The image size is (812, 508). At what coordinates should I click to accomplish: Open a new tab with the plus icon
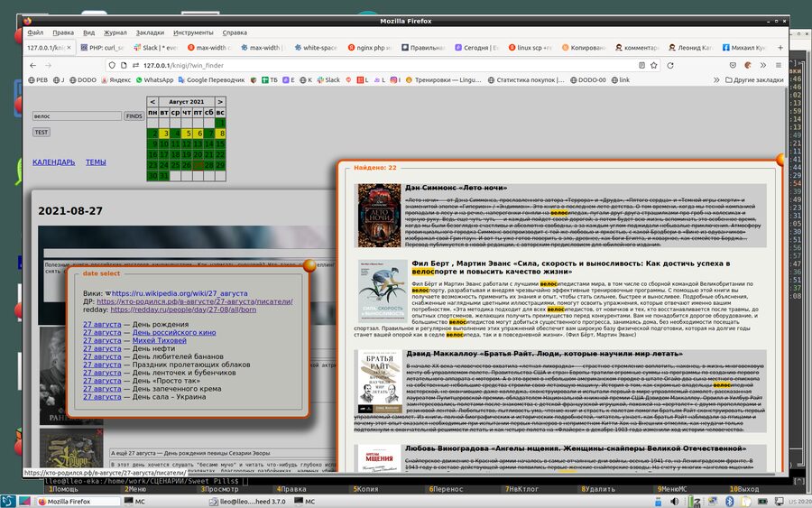[x=780, y=48]
